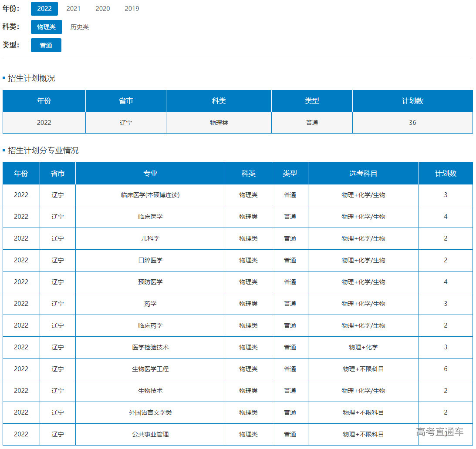Switch to year 2021
Viewport: 476px width, 449px height.
tap(73, 9)
